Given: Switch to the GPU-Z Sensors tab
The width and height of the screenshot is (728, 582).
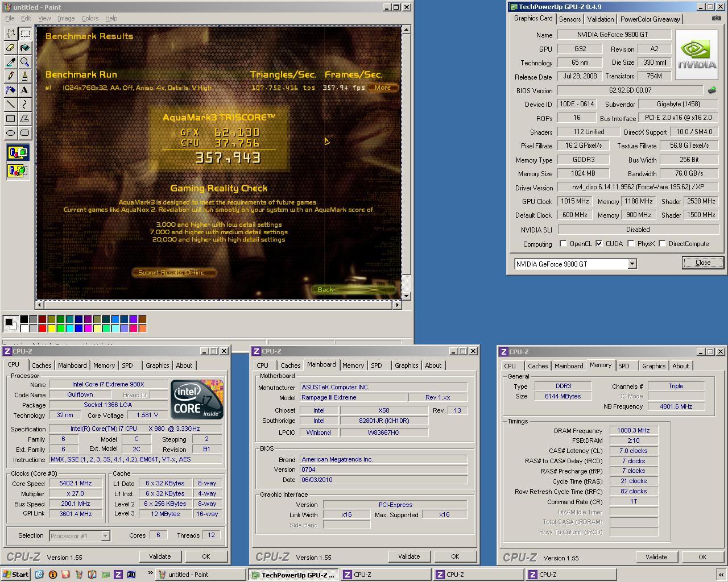Looking at the screenshot, I should pos(570,19).
